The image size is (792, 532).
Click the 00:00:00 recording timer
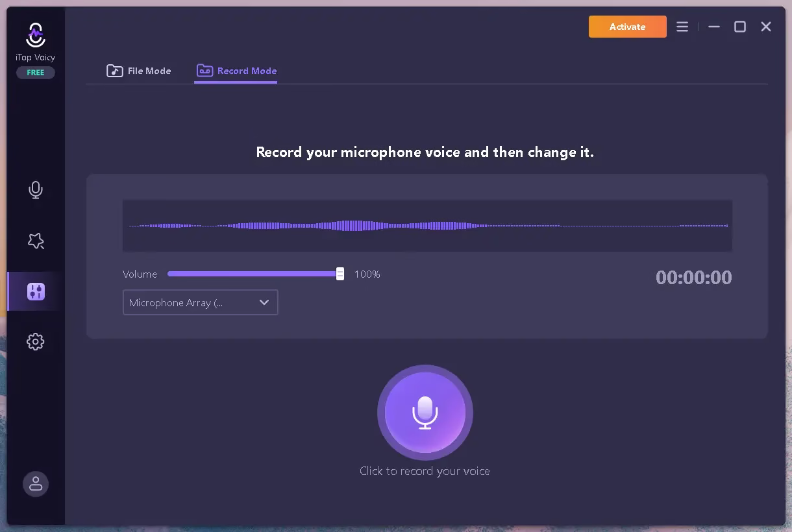pyautogui.click(x=693, y=278)
